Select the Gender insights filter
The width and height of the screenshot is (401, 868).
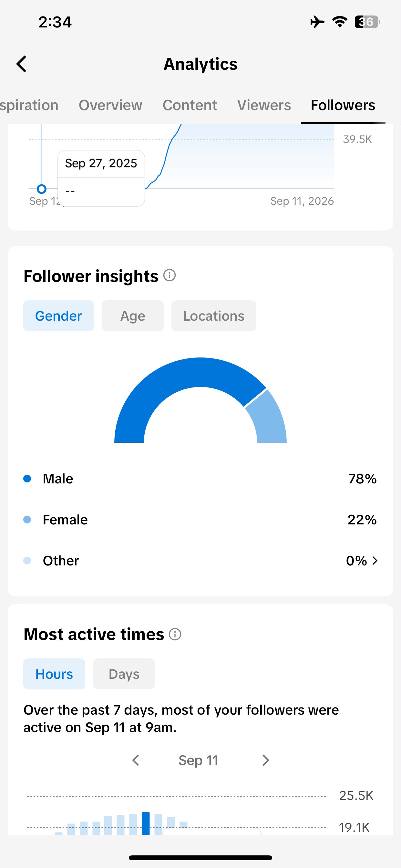pyautogui.click(x=59, y=316)
